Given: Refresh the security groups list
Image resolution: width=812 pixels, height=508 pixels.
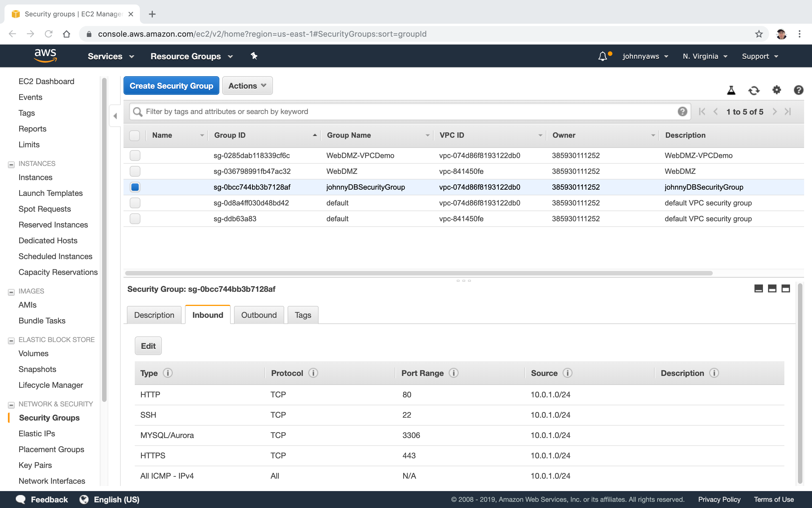Looking at the screenshot, I should [x=754, y=90].
